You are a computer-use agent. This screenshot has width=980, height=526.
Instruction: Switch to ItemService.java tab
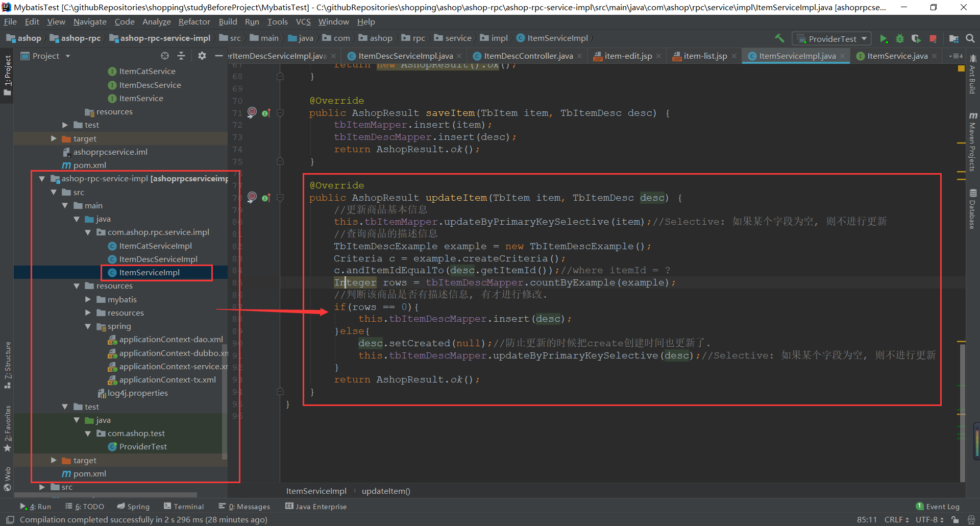coord(897,56)
